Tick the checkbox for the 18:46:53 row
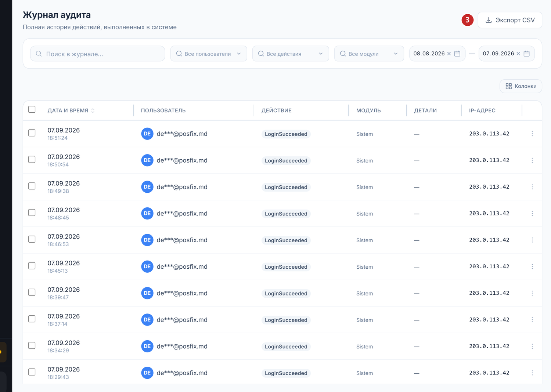Image resolution: width=551 pixels, height=392 pixels. 32,239
